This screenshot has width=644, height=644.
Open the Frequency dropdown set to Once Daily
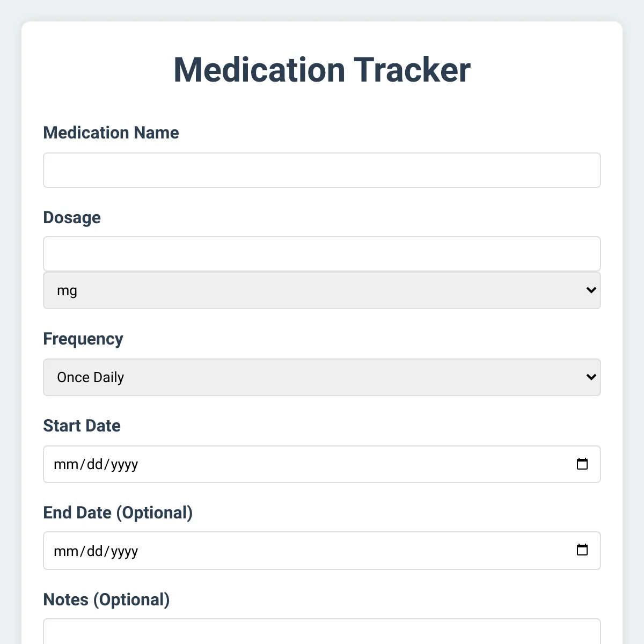point(322,377)
